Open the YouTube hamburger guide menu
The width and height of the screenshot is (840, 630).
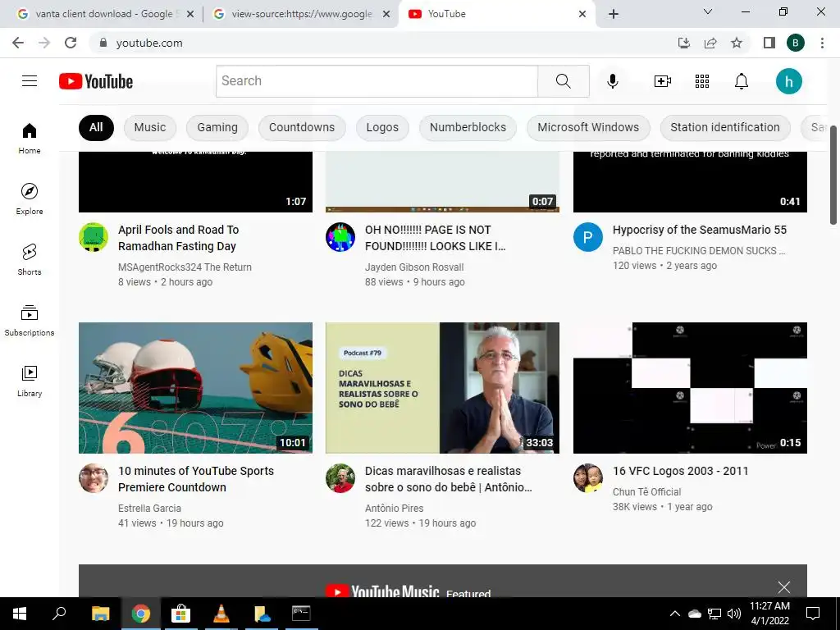pyautogui.click(x=30, y=81)
